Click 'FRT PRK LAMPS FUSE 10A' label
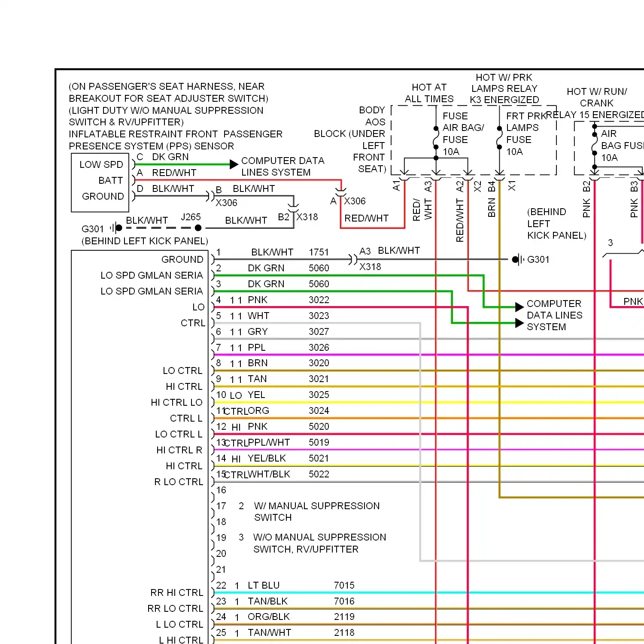The width and height of the screenshot is (644, 644). point(526,134)
